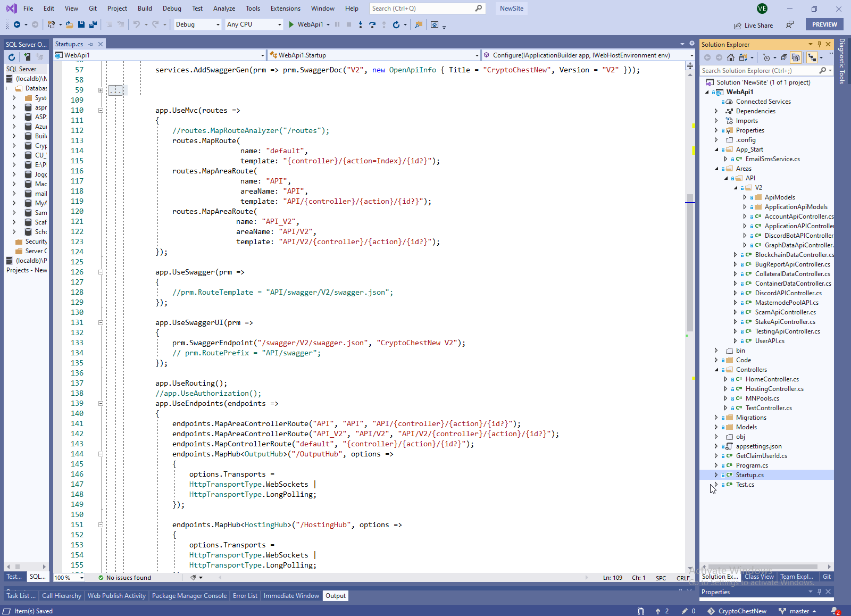Image resolution: width=851 pixels, height=616 pixels.
Task: Click the Navigate Backward arrow icon
Action: click(x=17, y=24)
